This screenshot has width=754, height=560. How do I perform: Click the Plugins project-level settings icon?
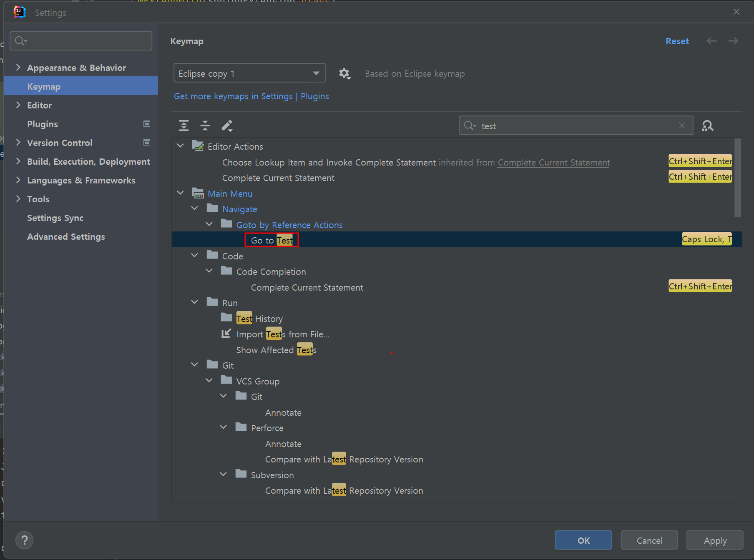pyautogui.click(x=147, y=124)
